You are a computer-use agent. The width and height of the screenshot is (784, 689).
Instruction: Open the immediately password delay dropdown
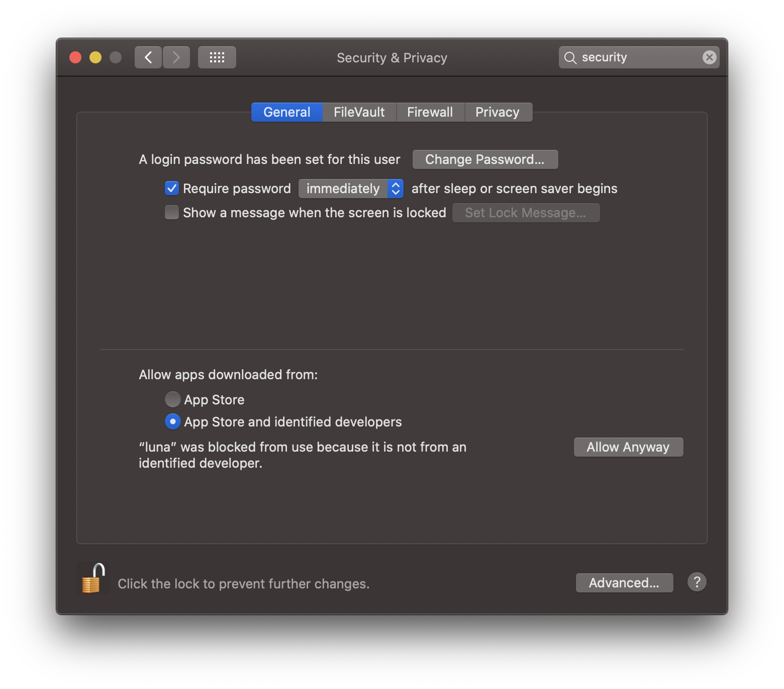351,189
